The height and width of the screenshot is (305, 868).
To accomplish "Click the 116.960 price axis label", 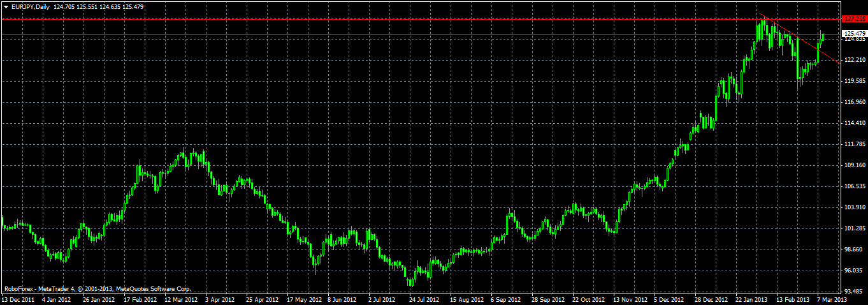I will tap(853, 102).
